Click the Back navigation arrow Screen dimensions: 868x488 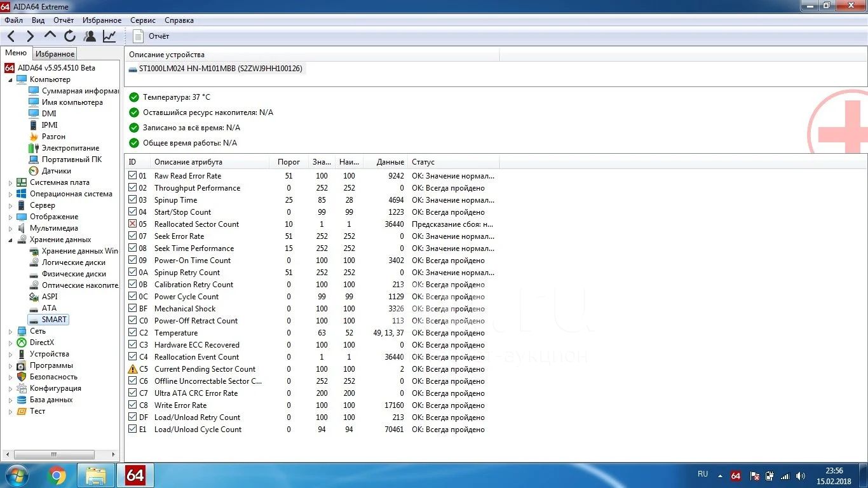tap(11, 36)
